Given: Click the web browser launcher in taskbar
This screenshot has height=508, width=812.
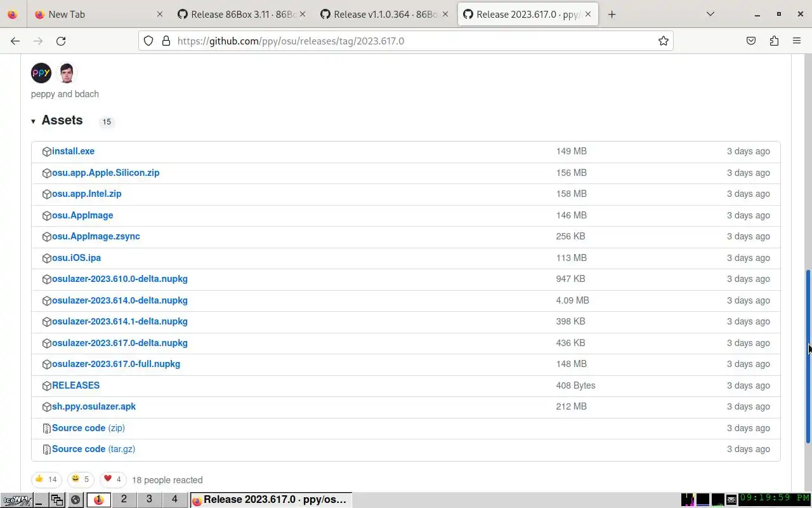Looking at the screenshot, I should 75,500.
